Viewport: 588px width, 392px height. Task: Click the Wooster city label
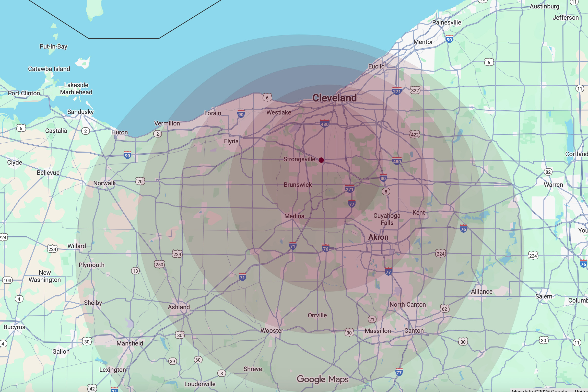272,331
